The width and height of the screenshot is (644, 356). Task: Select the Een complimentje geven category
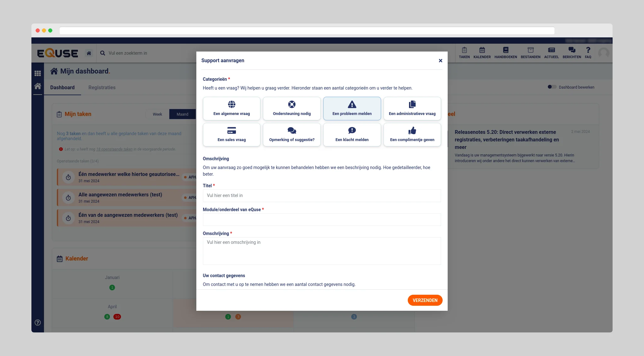[x=412, y=134]
